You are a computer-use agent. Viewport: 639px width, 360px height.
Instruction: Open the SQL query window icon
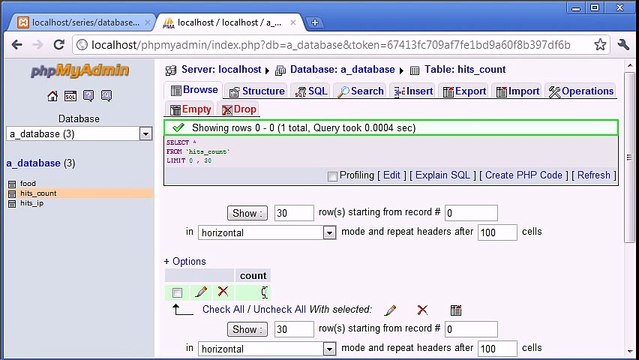coord(71,96)
